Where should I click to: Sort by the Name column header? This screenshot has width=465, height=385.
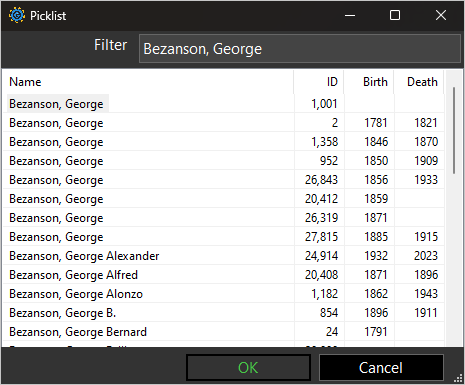(x=148, y=82)
